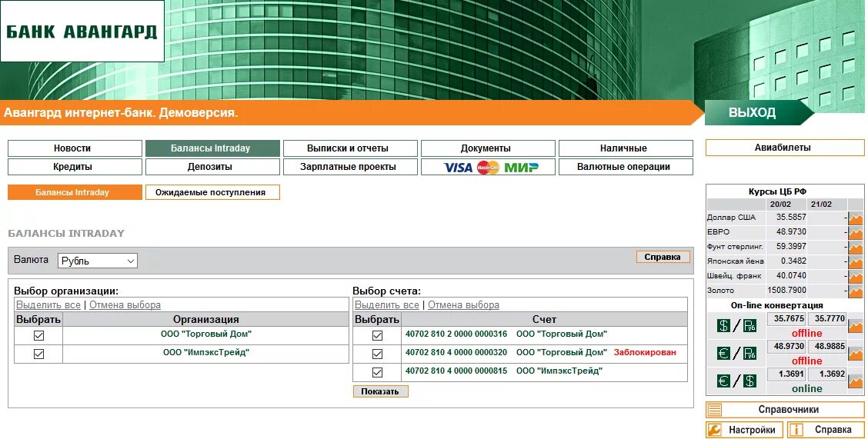Uncheck blocked account 40702 810 4 0000 0000320

377,354
